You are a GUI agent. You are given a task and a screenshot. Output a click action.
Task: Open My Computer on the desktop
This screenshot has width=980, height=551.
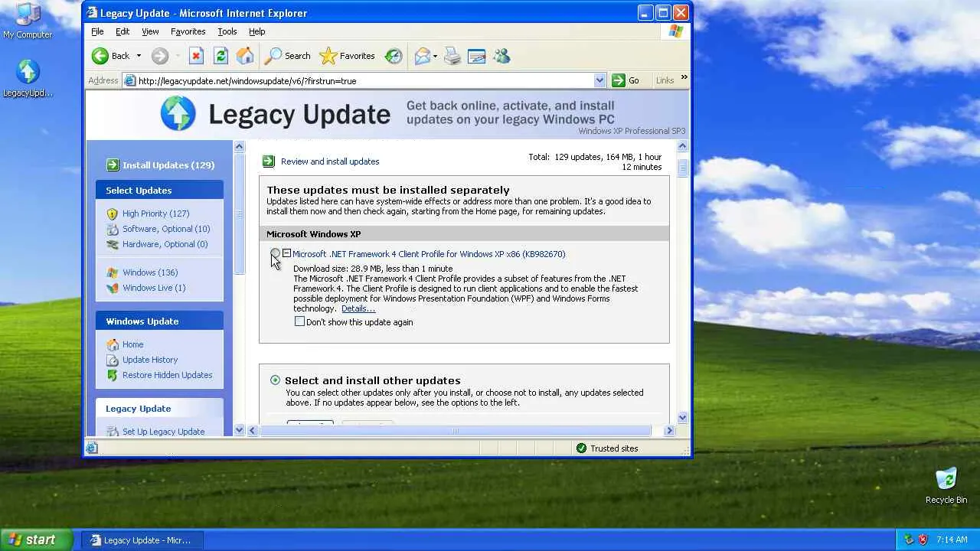click(x=28, y=21)
